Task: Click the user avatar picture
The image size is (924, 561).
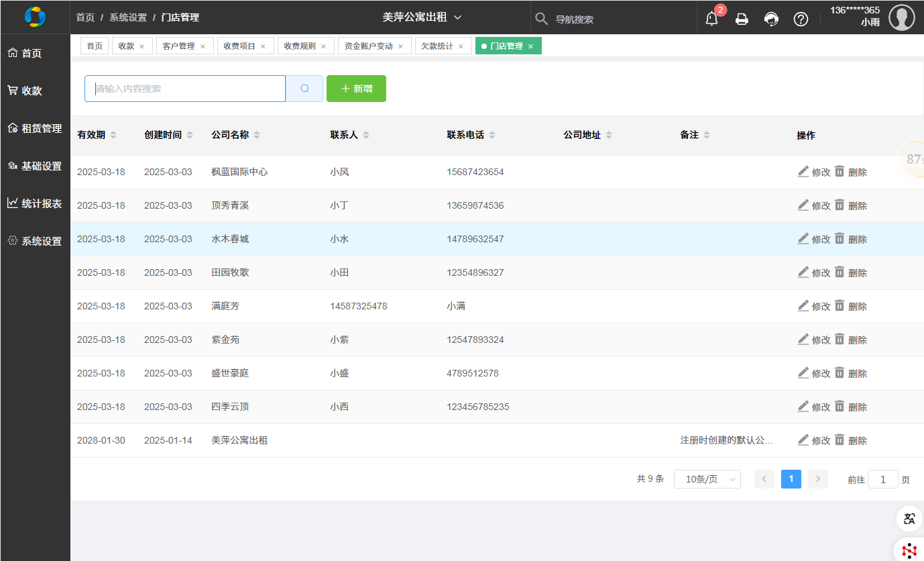Action: (x=901, y=17)
